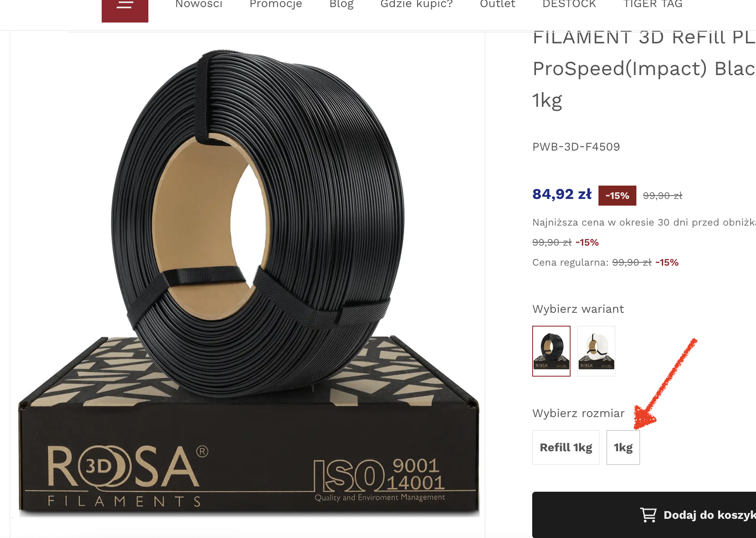Click the shopping cart icon in button
The height and width of the screenshot is (538, 756).
tap(648, 515)
